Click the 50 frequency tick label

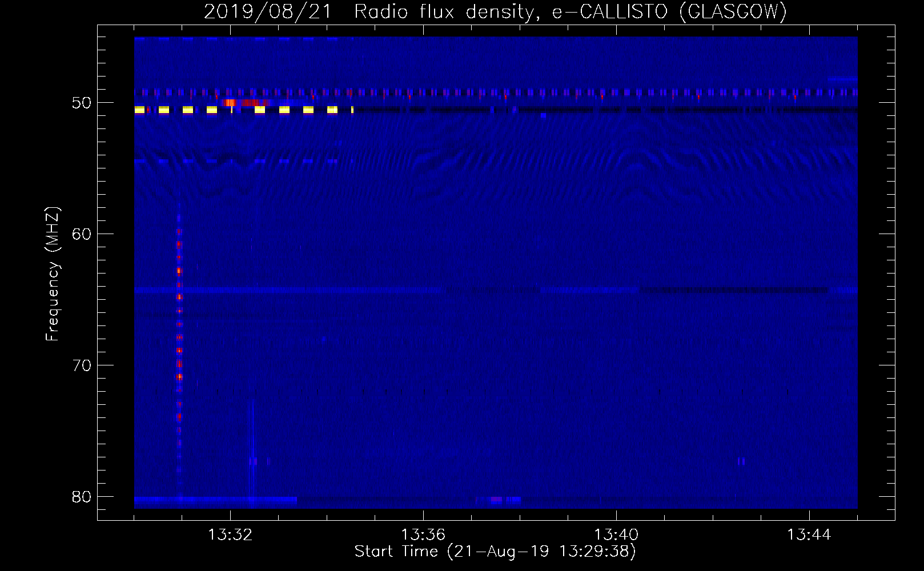[82, 103]
